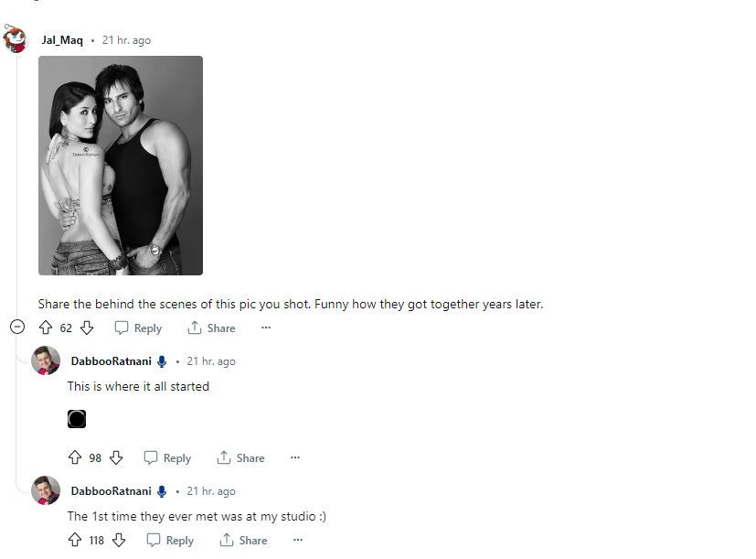Open Jal_Maq's avatar profile picture
Viewport: 756px width, 559px height.
click(x=15, y=39)
